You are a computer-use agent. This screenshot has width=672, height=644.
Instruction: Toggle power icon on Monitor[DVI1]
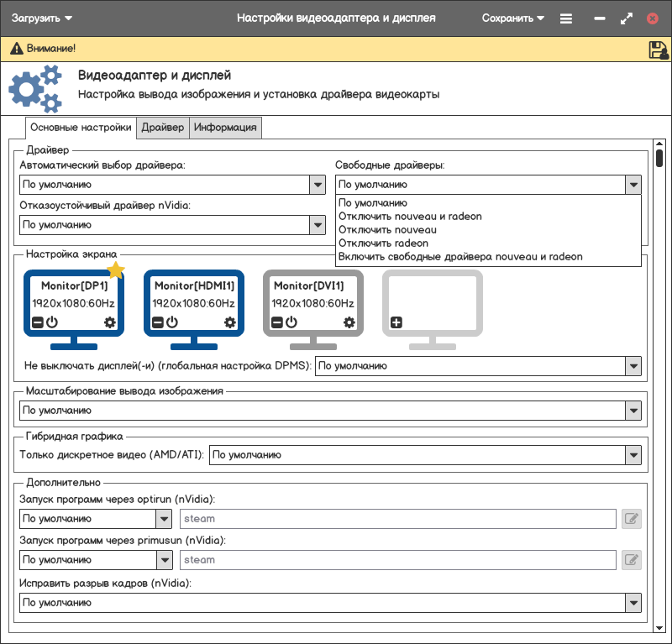(x=291, y=322)
